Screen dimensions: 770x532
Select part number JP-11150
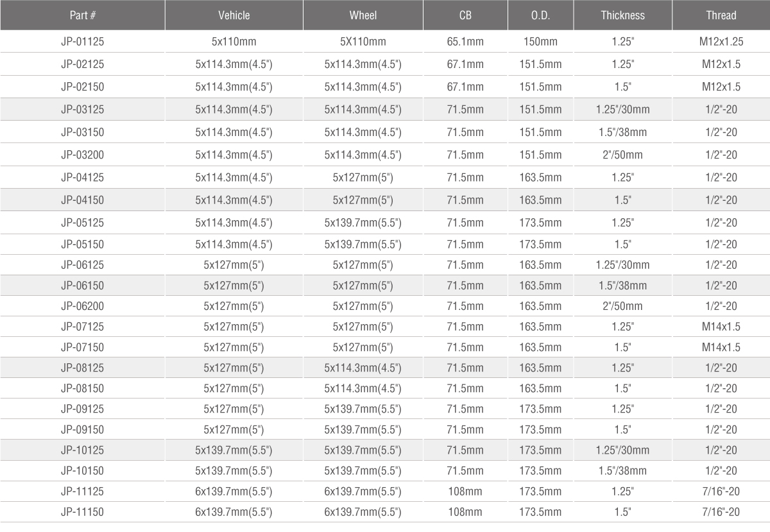82,512
